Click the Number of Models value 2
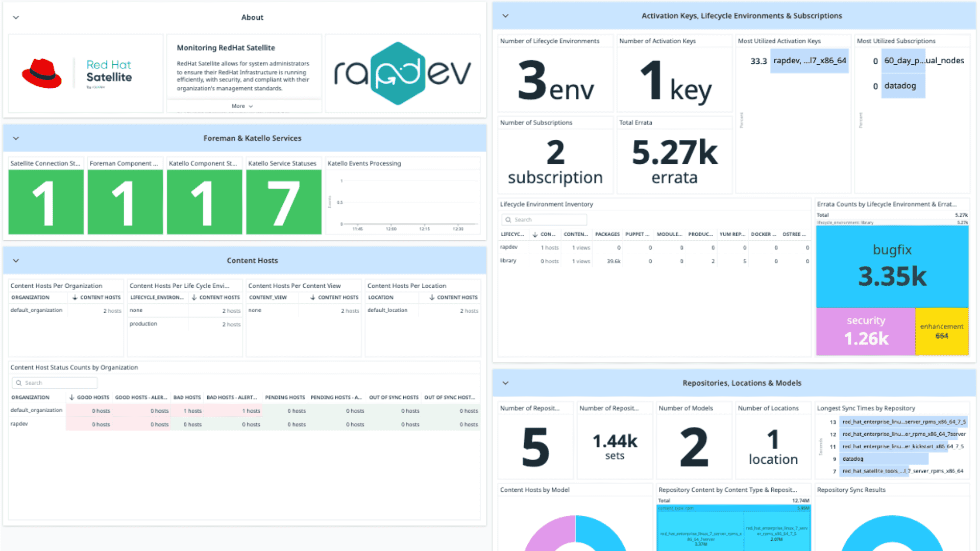Image resolution: width=980 pixels, height=551 pixels. point(694,448)
